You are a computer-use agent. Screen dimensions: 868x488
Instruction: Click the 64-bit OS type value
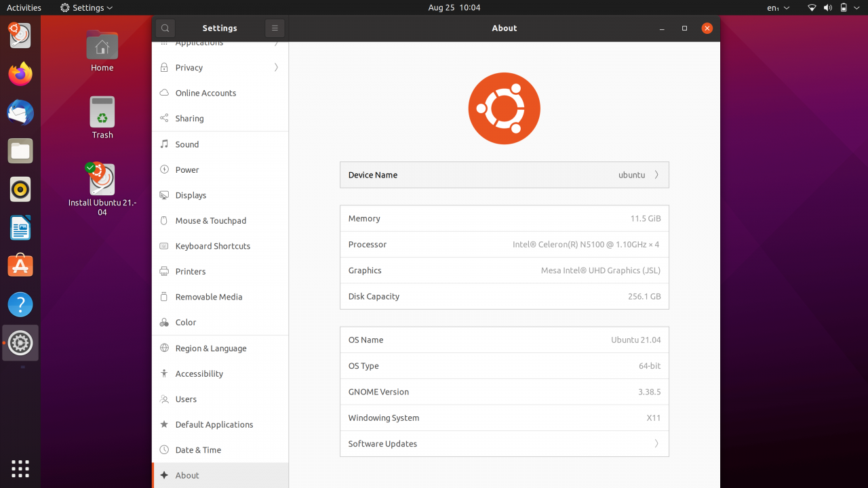[650, 366]
